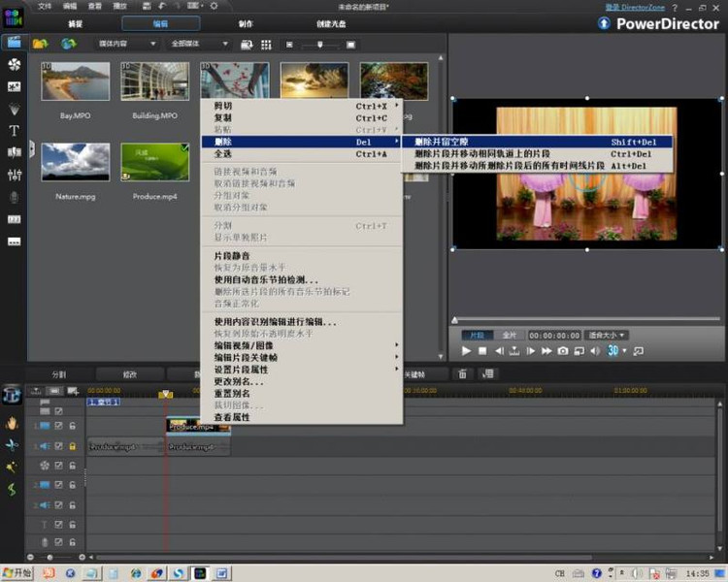Click the grid-dots library menu icon
Viewport: 728px width, 582px height.
[266, 45]
